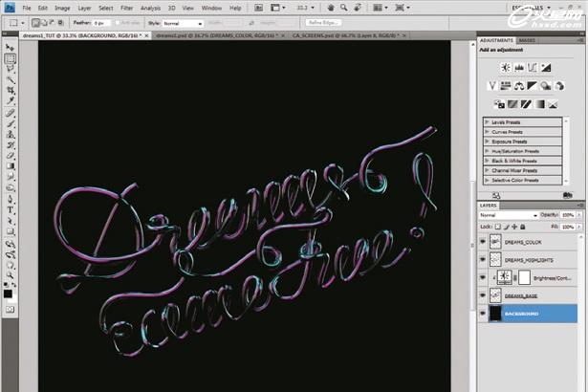Image resolution: width=588 pixels, height=392 pixels.
Task: Open the File menu
Action: point(27,8)
